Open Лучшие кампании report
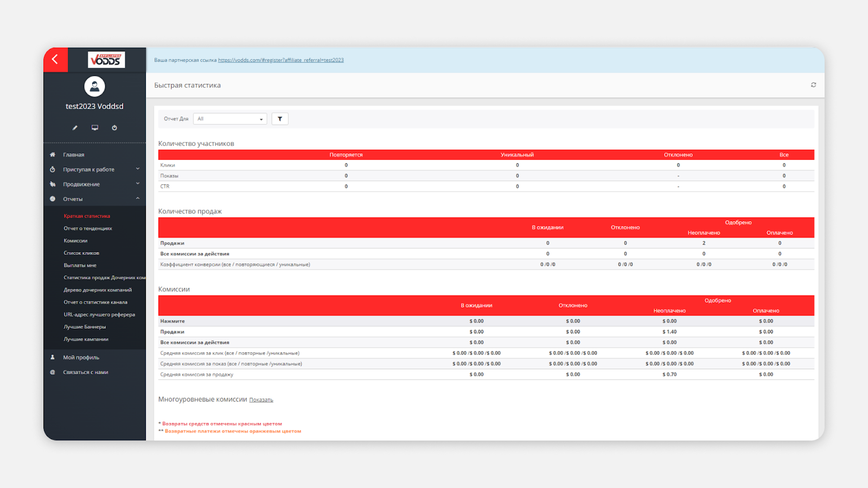 point(86,339)
